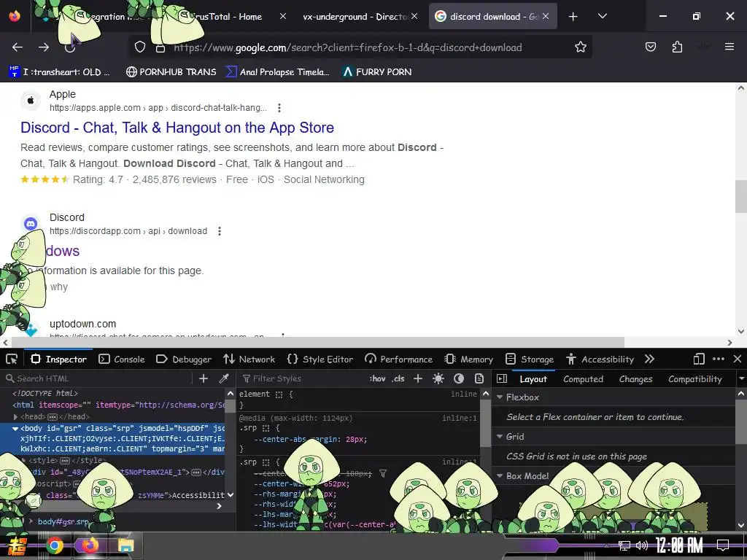Open Firefox View from the tab bar
Screen dimensions: 747x560
click(x=15, y=16)
